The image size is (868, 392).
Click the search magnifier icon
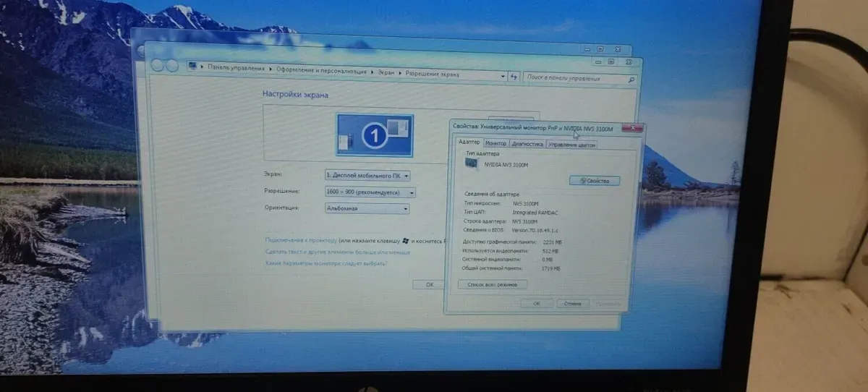(631, 80)
